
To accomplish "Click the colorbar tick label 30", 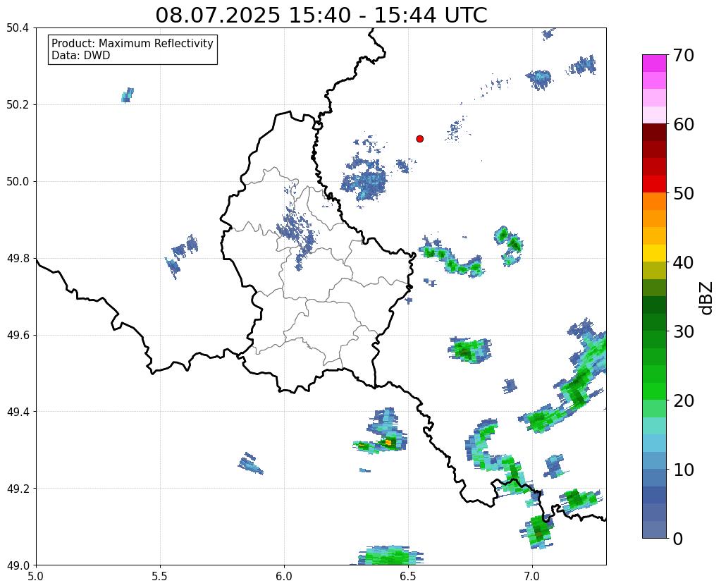I will (683, 331).
